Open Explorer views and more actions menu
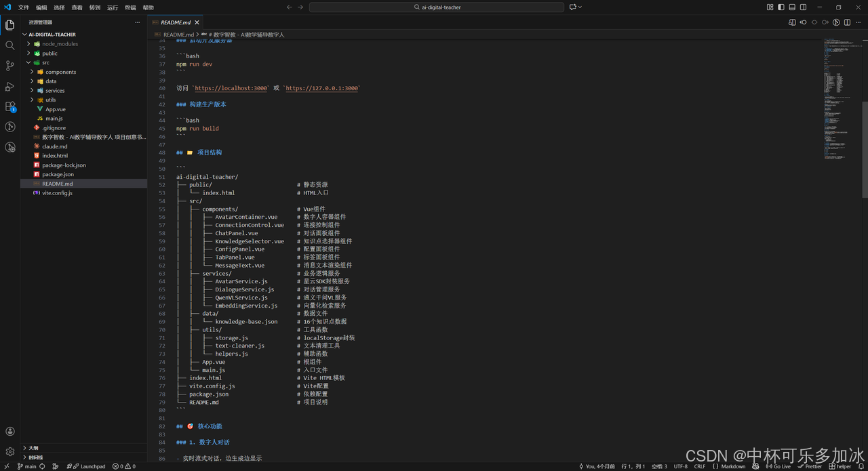The height and width of the screenshot is (471, 868). click(x=138, y=22)
